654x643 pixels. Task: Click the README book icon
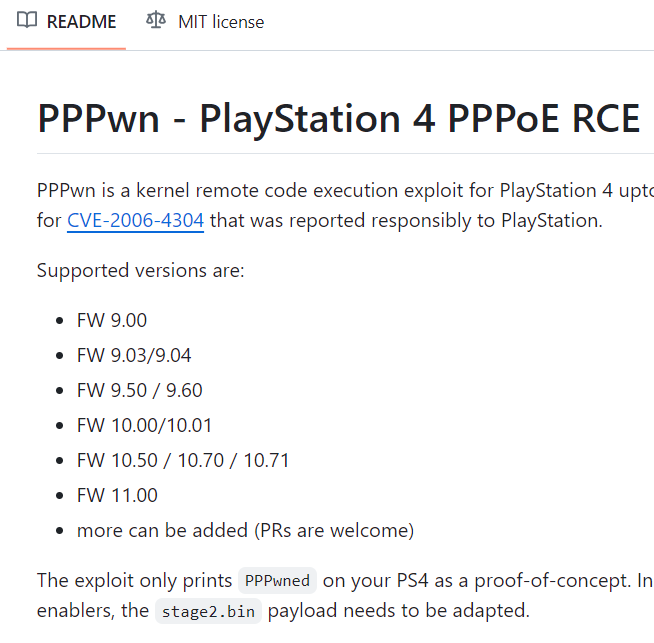(27, 20)
